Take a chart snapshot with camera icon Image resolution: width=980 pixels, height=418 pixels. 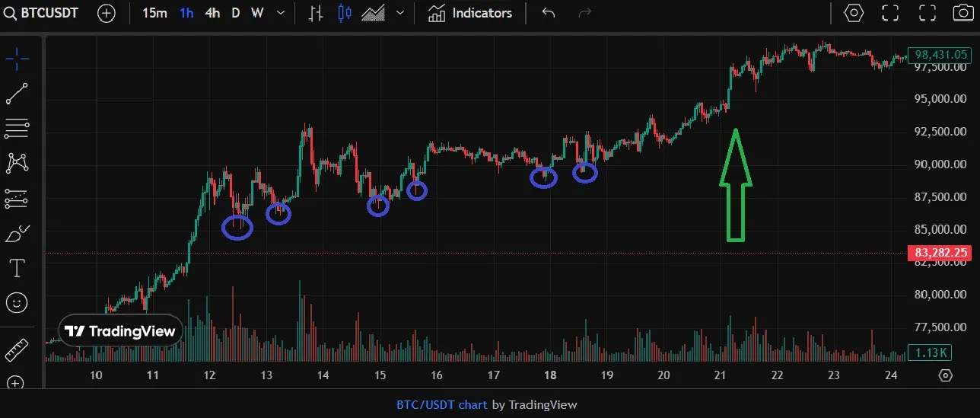963,13
